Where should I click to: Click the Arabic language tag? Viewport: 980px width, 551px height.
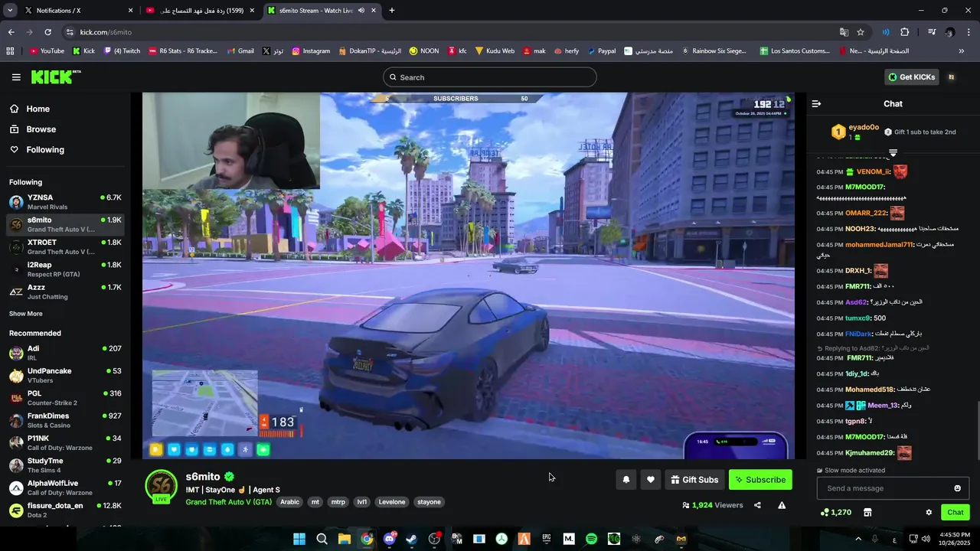(x=289, y=502)
